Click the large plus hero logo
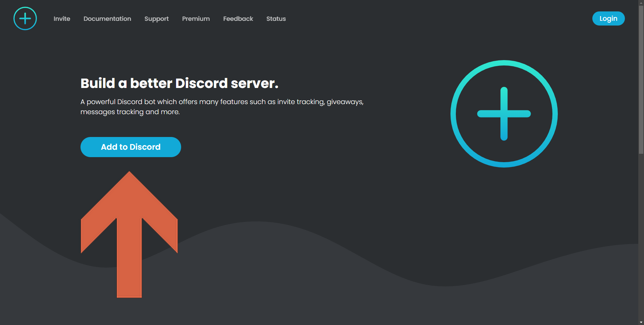 [504, 114]
